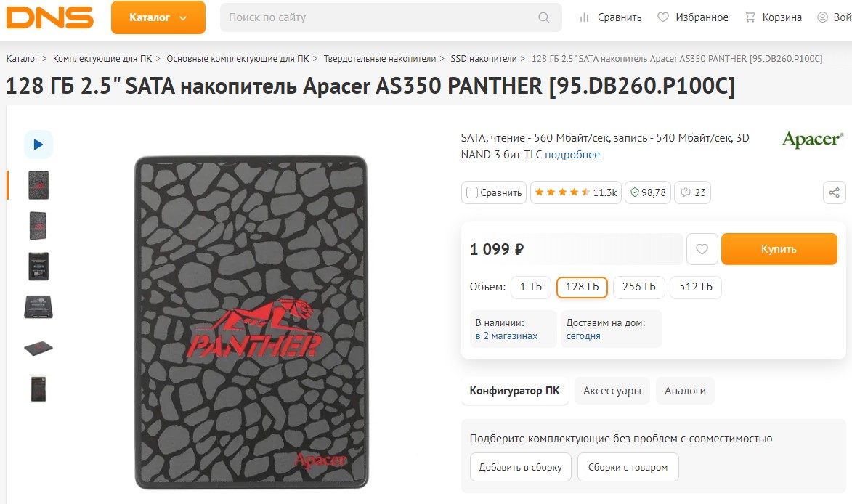Click the share icon
Viewport: 852px width, 504px height.
pos(834,192)
